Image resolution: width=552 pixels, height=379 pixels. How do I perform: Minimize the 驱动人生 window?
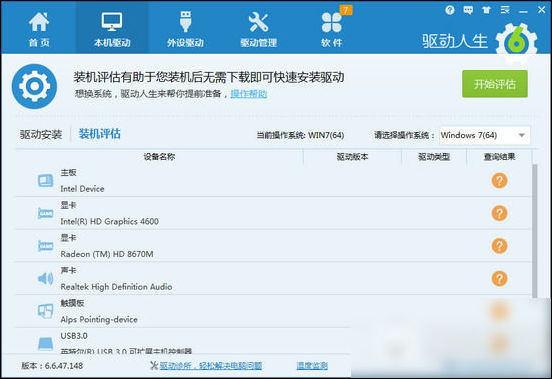click(x=523, y=11)
